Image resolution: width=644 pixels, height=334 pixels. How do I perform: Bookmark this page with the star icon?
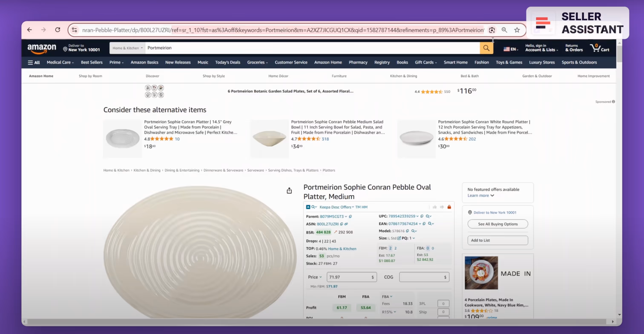(517, 30)
